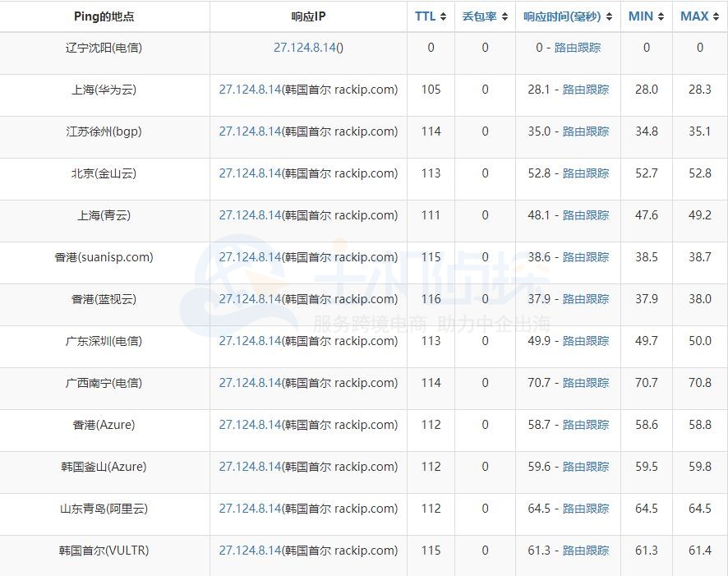The width and height of the screenshot is (728, 576).
Task: Open 路由跟踪 for 香港(Azure)
Action: (585, 425)
